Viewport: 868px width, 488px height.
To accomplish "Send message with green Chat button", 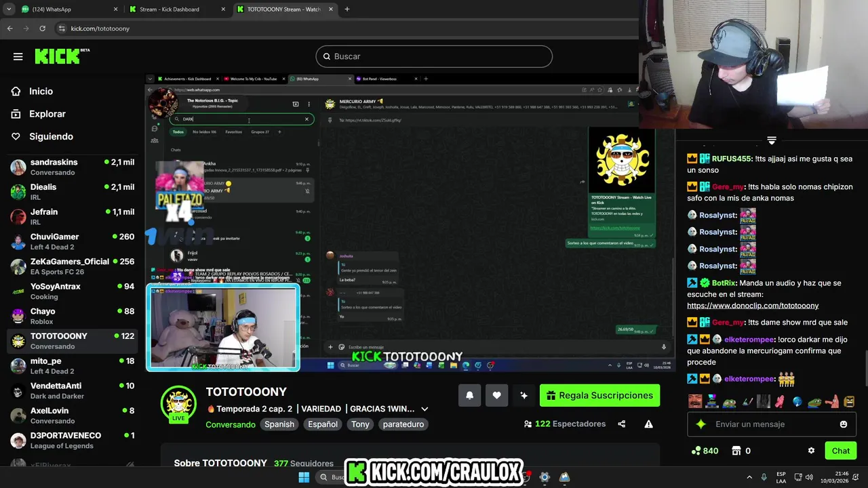I will (840, 451).
